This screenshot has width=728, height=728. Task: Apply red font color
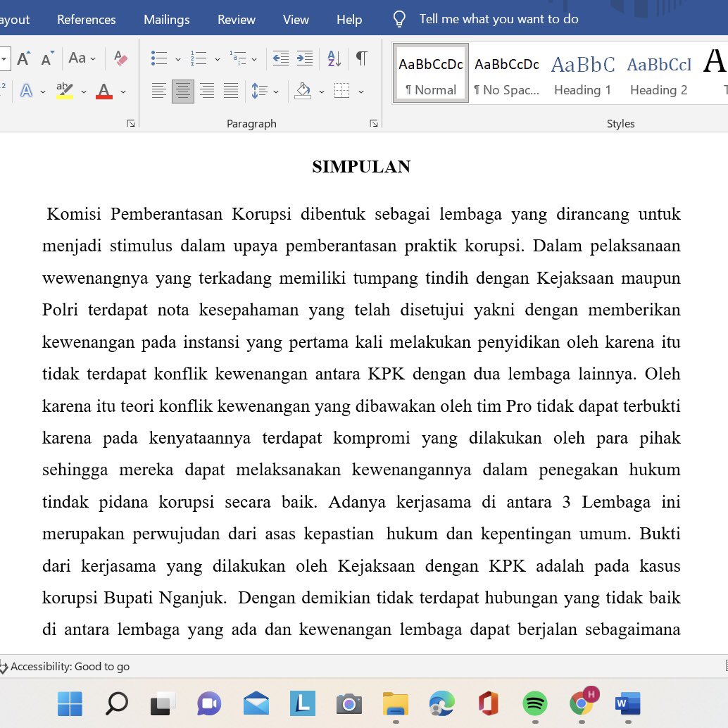tap(104, 91)
